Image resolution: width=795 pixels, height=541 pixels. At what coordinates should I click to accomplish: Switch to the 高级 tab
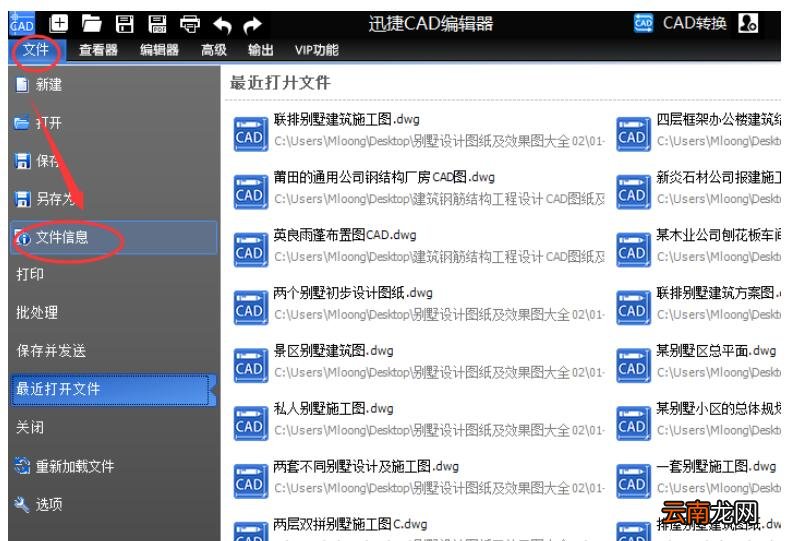(214, 50)
